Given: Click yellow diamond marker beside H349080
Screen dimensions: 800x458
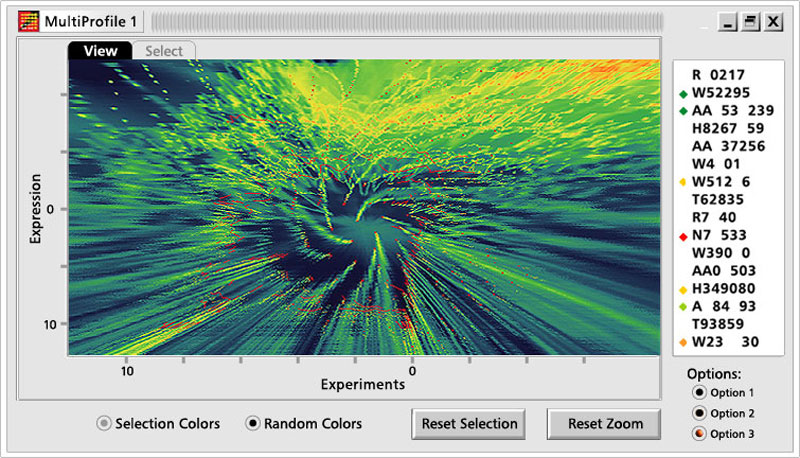Looking at the screenshot, I should pyautogui.click(x=683, y=290).
